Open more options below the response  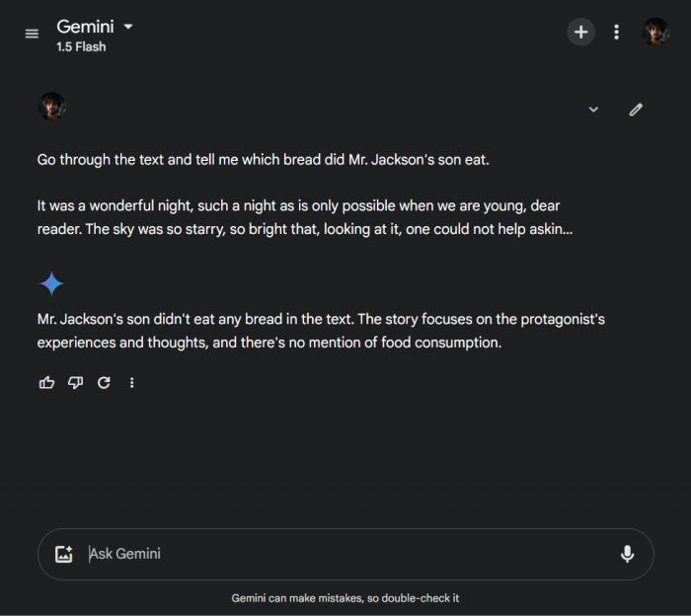pos(132,383)
